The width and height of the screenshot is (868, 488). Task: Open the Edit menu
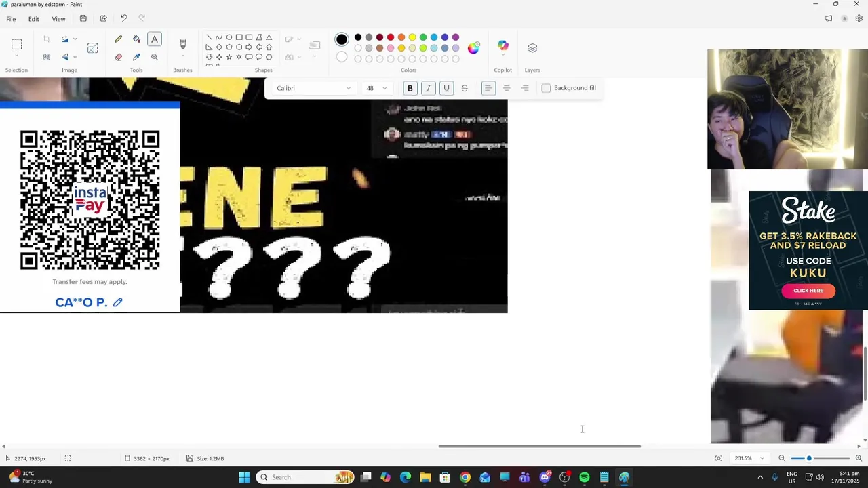click(x=33, y=19)
